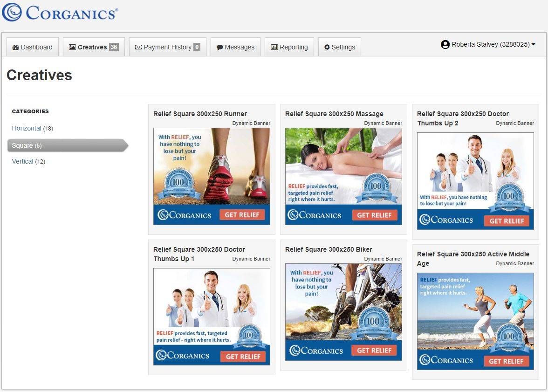Open the Settings tab
Viewport: 548px width, 392px height.
point(340,47)
